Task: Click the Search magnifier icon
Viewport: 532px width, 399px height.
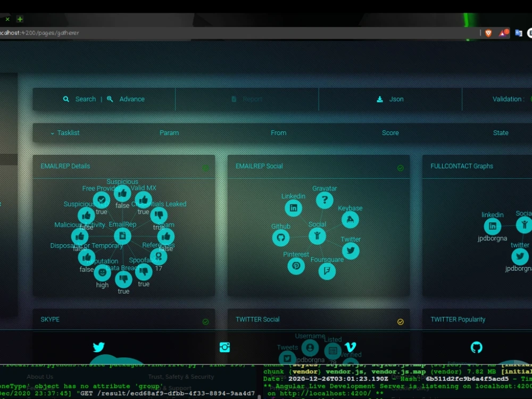Action: (66, 99)
